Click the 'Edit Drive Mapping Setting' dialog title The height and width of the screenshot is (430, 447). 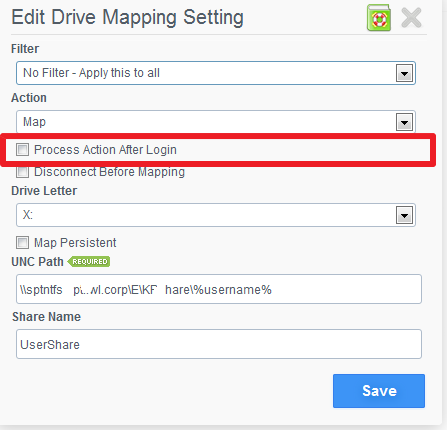pyautogui.click(x=127, y=17)
